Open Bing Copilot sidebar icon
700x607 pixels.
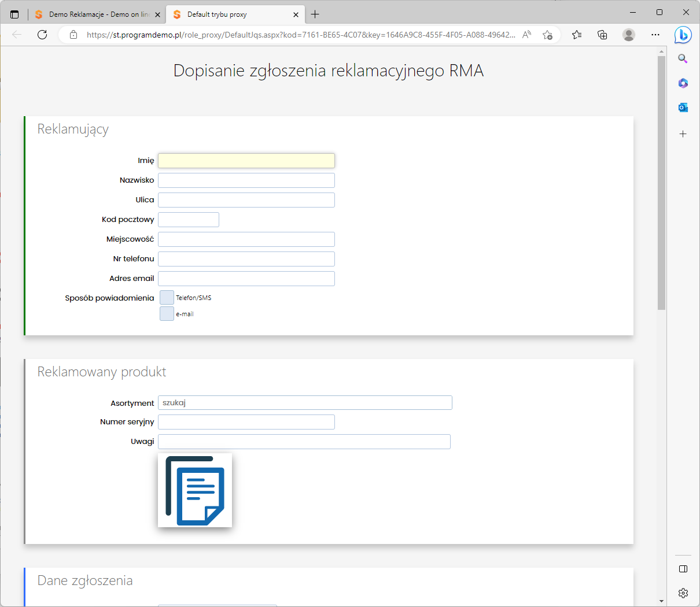coord(683,35)
